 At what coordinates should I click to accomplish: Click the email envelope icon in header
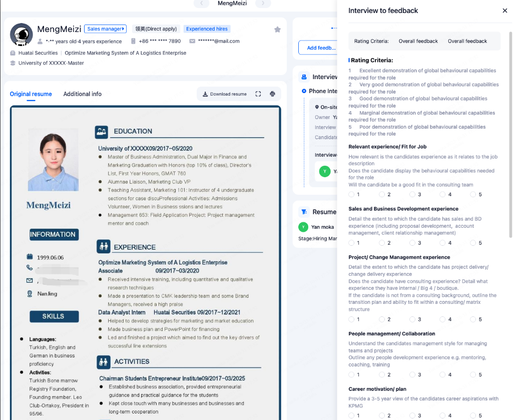[192, 41]
